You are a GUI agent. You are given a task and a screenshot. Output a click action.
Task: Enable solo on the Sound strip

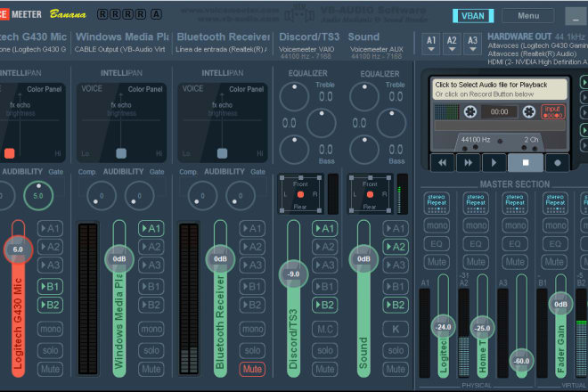point(396,350)
